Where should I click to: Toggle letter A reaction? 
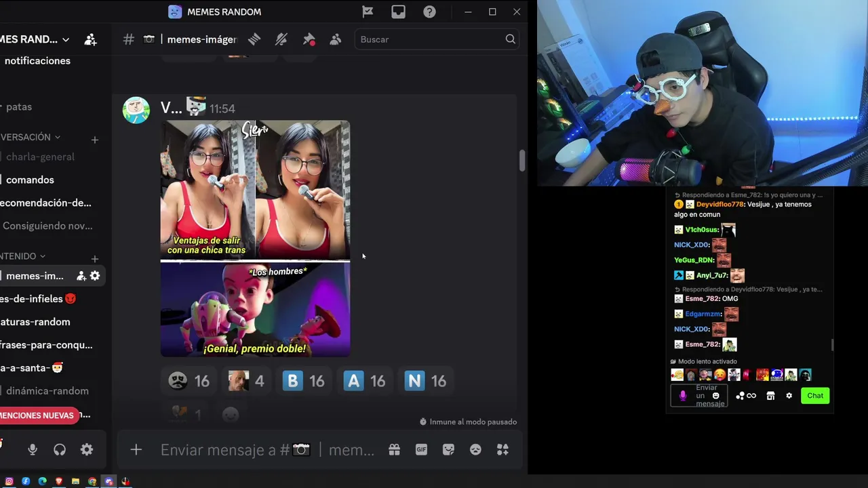(x=365, y=381)
